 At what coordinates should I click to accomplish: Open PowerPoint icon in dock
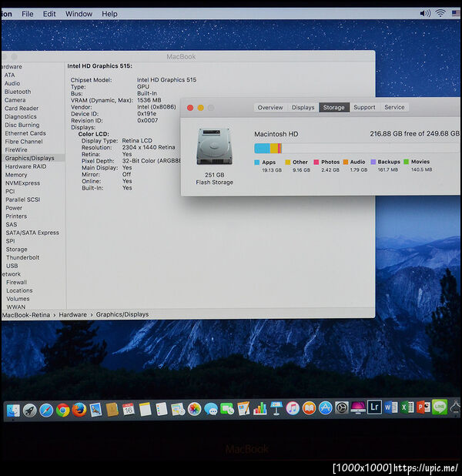point(423,407)
